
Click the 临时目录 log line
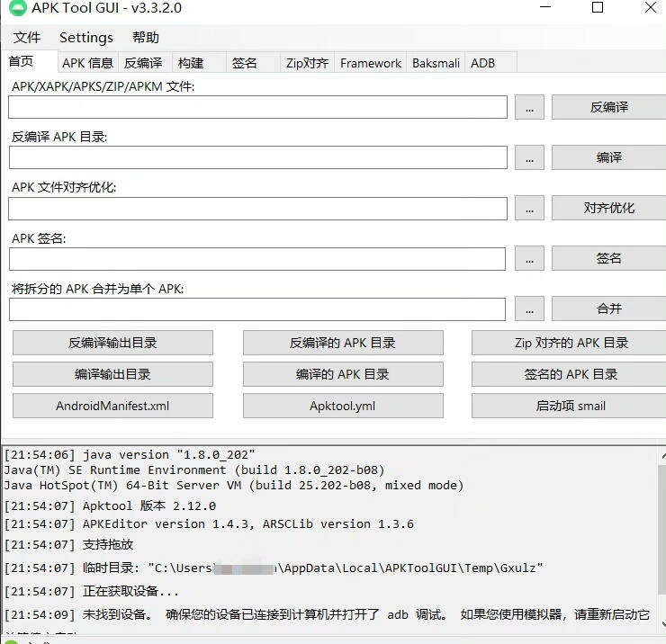273,568
